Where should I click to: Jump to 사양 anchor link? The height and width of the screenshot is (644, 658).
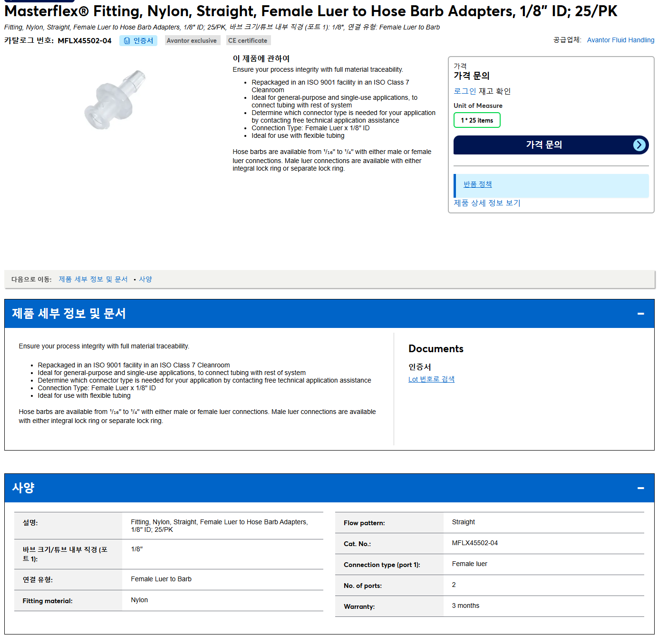145,279
